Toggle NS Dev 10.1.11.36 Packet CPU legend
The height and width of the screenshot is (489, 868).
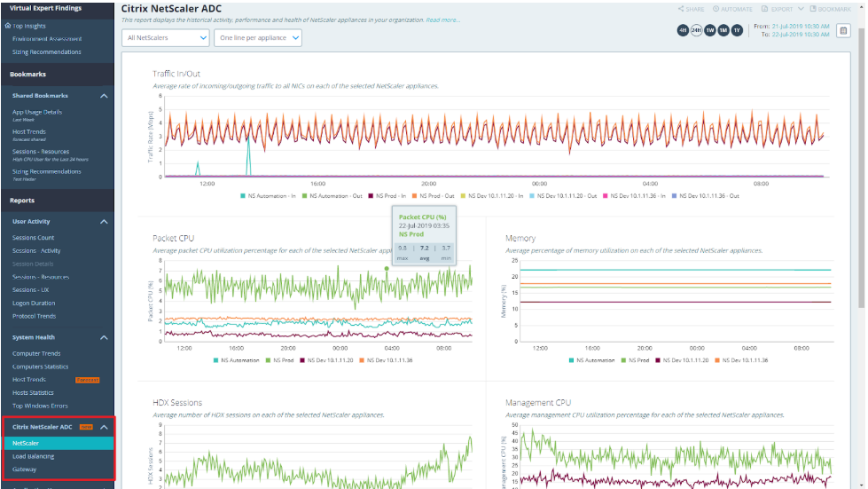point(387,360)
